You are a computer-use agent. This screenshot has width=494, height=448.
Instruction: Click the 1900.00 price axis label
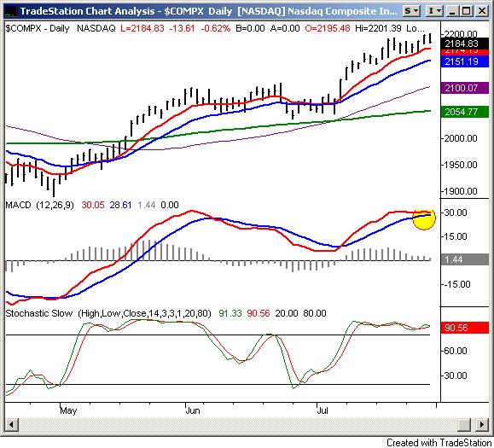461,191
